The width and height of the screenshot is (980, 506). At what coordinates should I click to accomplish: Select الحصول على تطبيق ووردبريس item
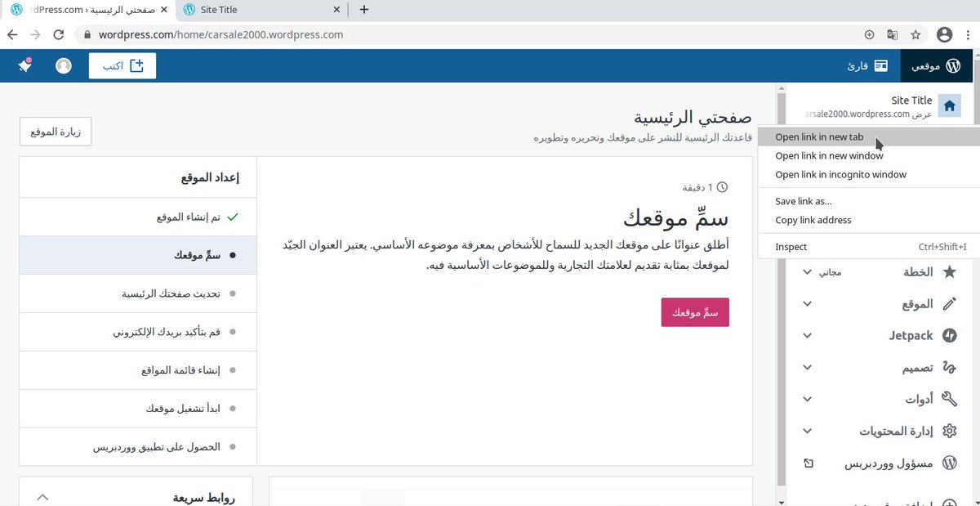(x=137, y=447)
